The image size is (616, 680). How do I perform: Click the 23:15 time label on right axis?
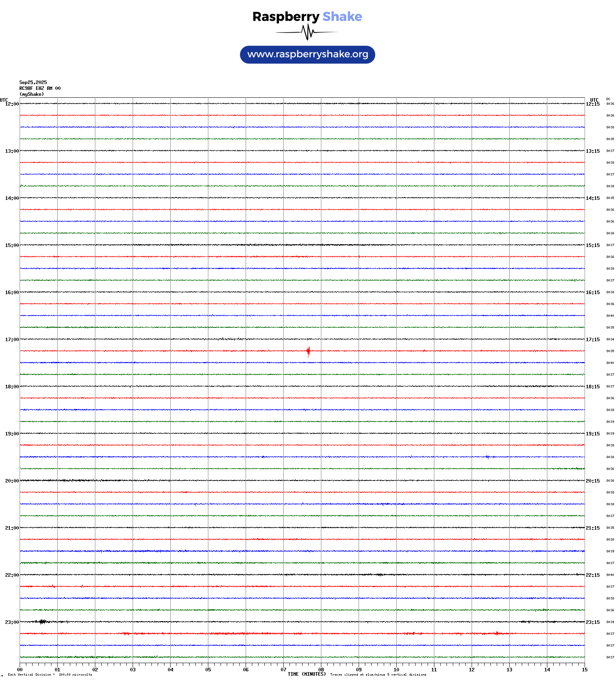pyautogui.click(x=592, y=622)
